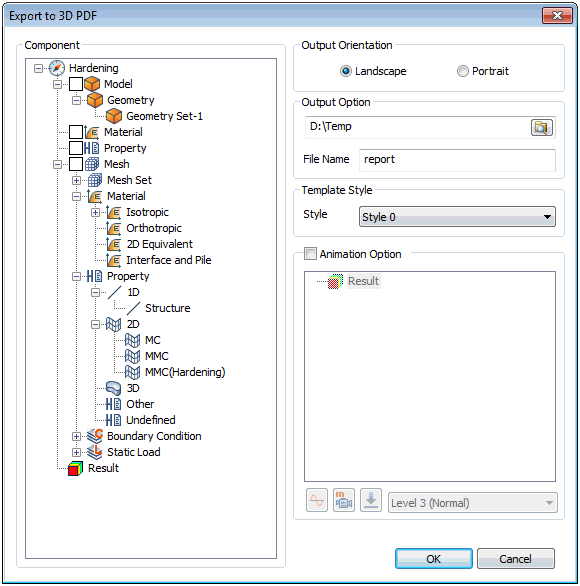Enable the Animation Option checkbox

[x=310, y=254]
